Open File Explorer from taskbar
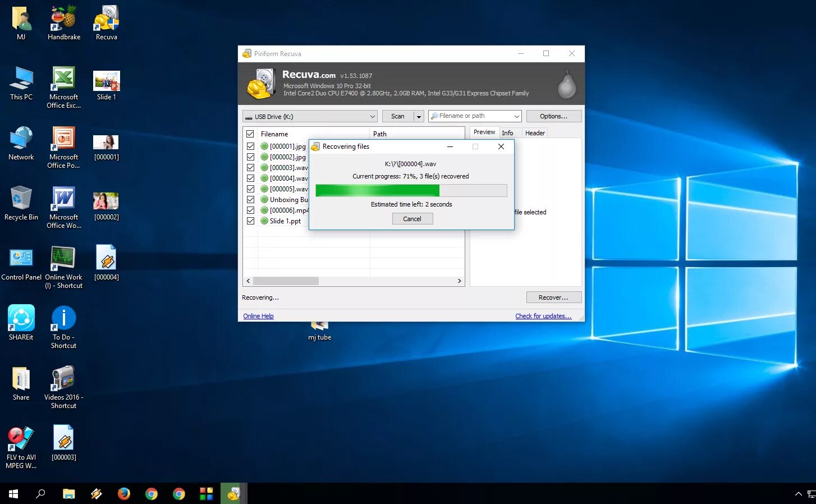Screen dimensions: 816x504 click(68, 494)
